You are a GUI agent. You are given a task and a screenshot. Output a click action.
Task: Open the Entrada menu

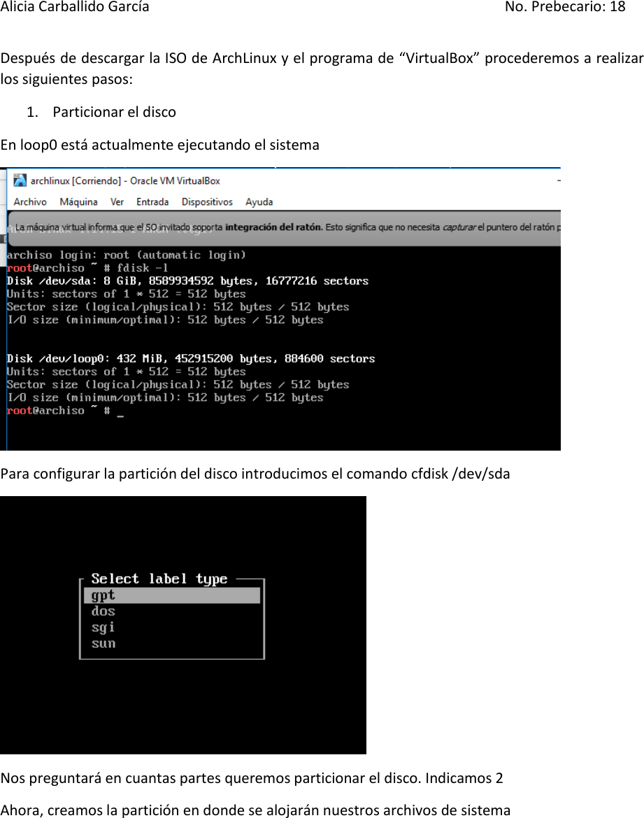152,202
